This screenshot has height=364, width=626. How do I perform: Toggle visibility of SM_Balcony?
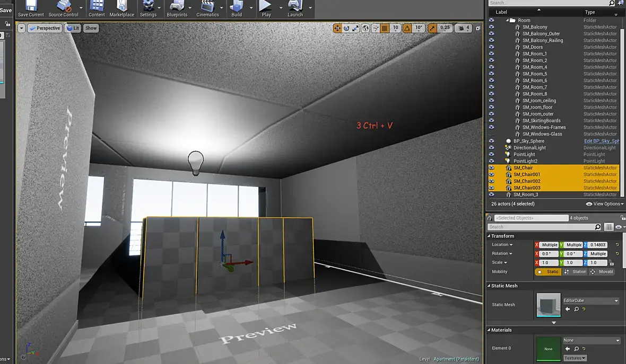click(491, 27)
